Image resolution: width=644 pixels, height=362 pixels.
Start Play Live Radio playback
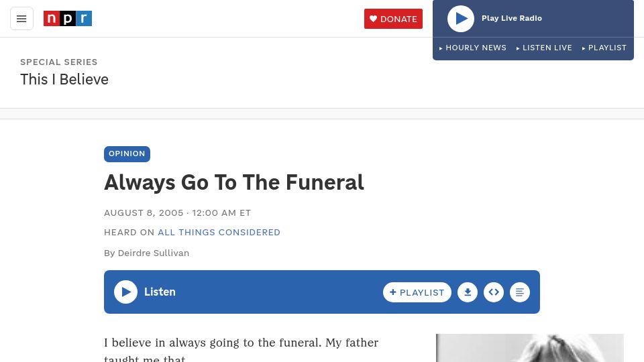coord(460,19)
